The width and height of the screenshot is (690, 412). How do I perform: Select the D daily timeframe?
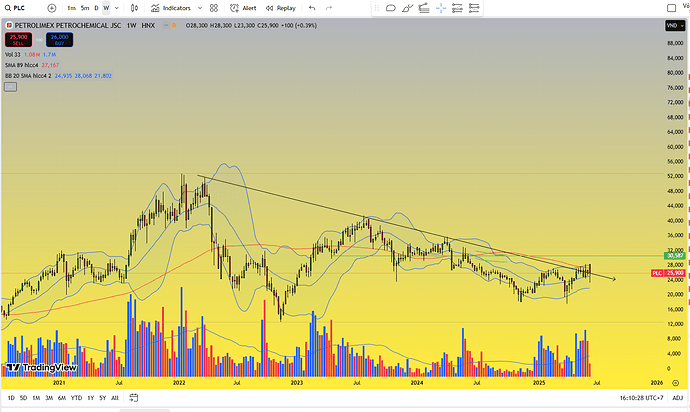coord(96,8)
